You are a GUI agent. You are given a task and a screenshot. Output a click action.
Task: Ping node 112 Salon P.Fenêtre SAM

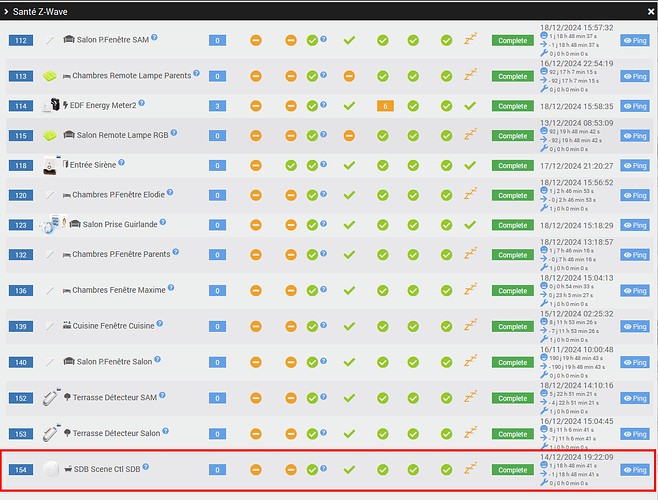pos(634,41)
